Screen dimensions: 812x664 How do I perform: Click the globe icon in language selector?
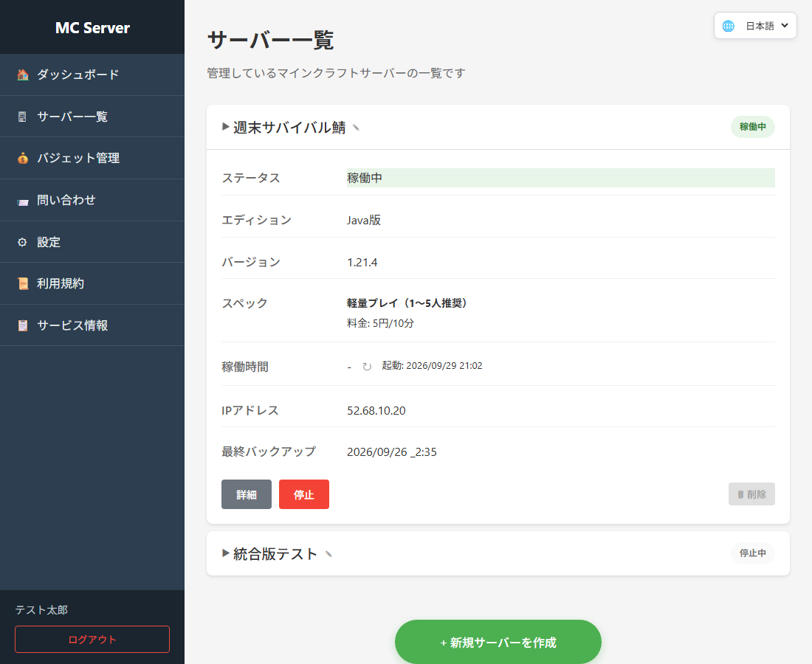tap(728, 26)
